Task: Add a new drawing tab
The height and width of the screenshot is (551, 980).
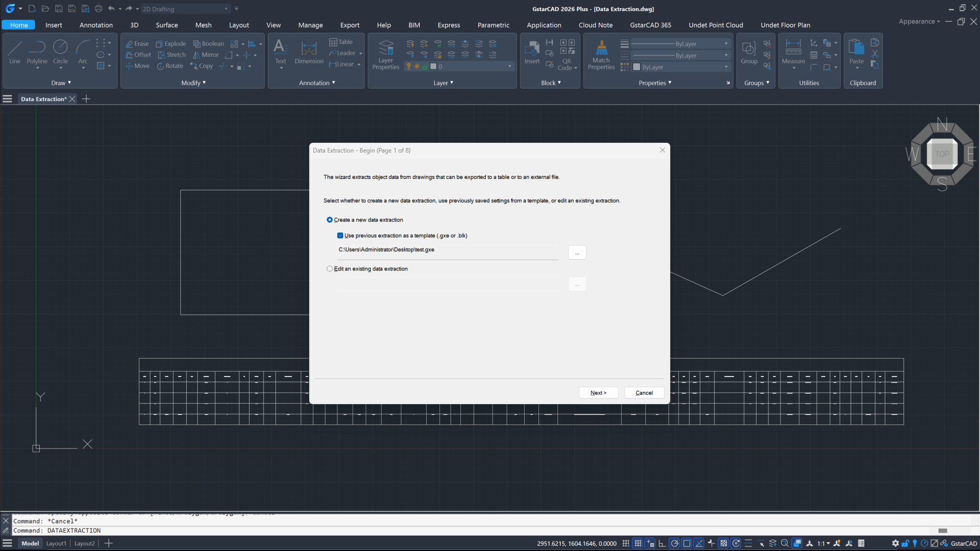Action: [86, 99]
